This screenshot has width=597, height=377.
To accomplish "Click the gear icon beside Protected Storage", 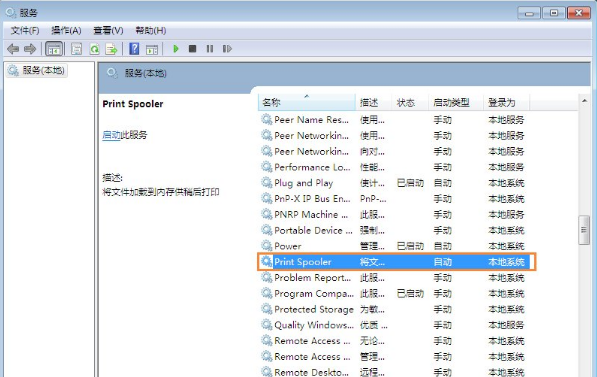I will (267, 309).
